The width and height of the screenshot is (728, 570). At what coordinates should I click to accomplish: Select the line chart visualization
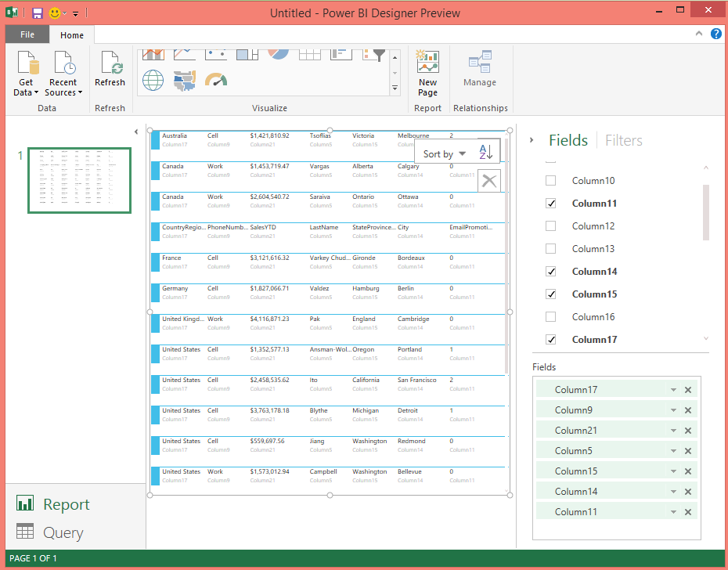click(x=184, y=54)
